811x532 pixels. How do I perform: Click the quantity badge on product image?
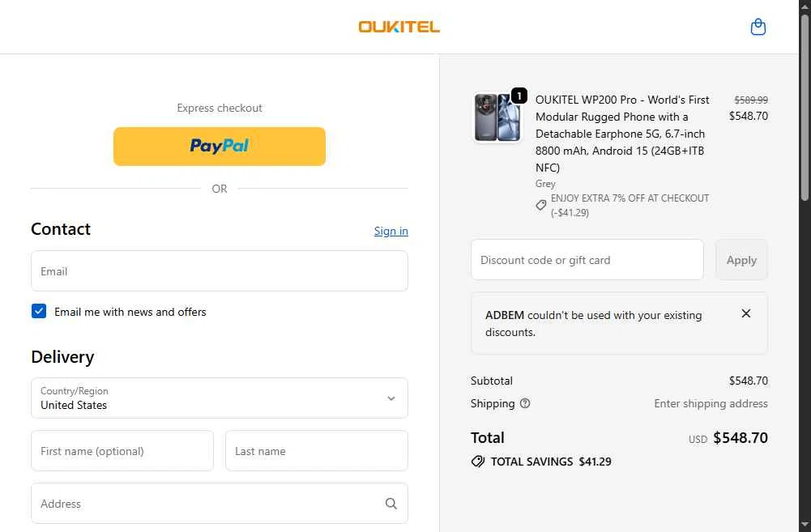coord(519,96)
